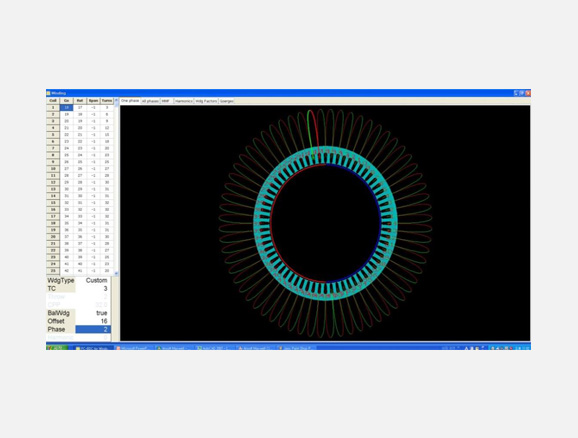The image size is (578, 438).
Task: Click the Offset value 16 field
Action: [93, 321]
